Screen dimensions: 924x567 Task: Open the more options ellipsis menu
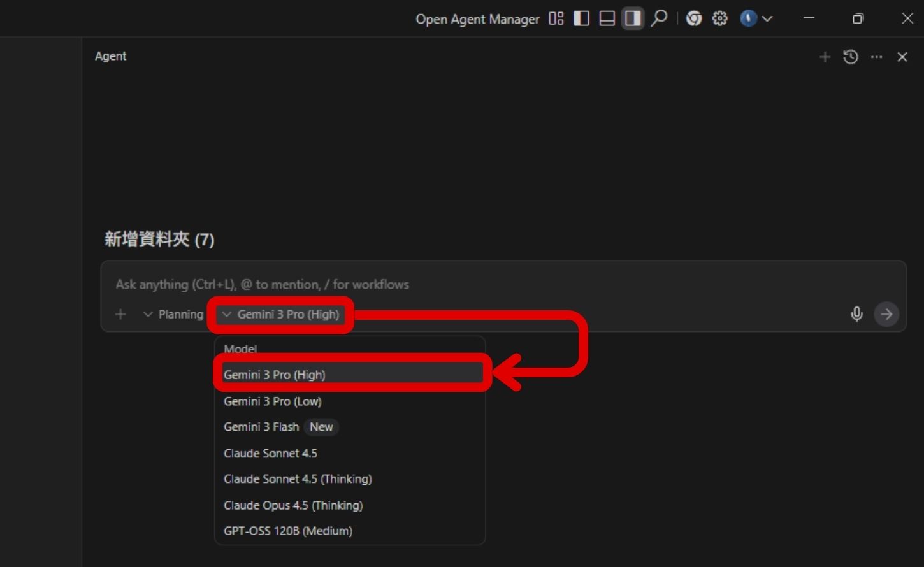[876, 57]
